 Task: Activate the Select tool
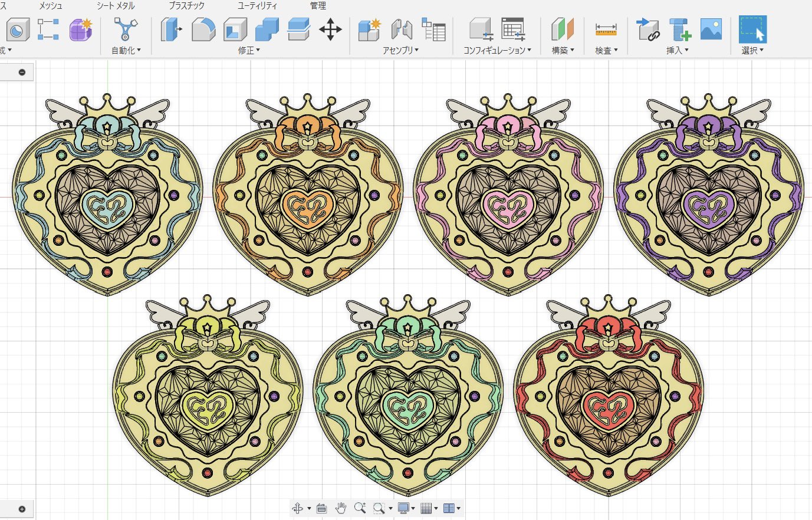click(x=753, y=29)
